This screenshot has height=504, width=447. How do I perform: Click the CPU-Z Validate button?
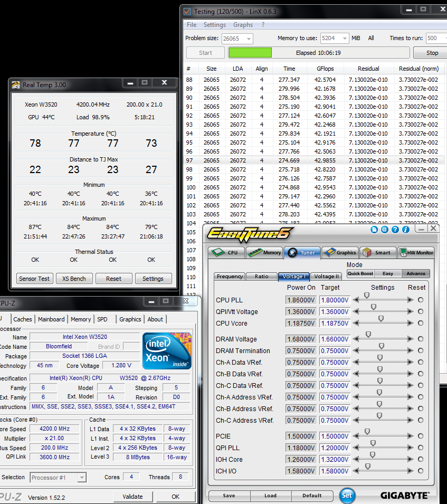coord(132,497)
